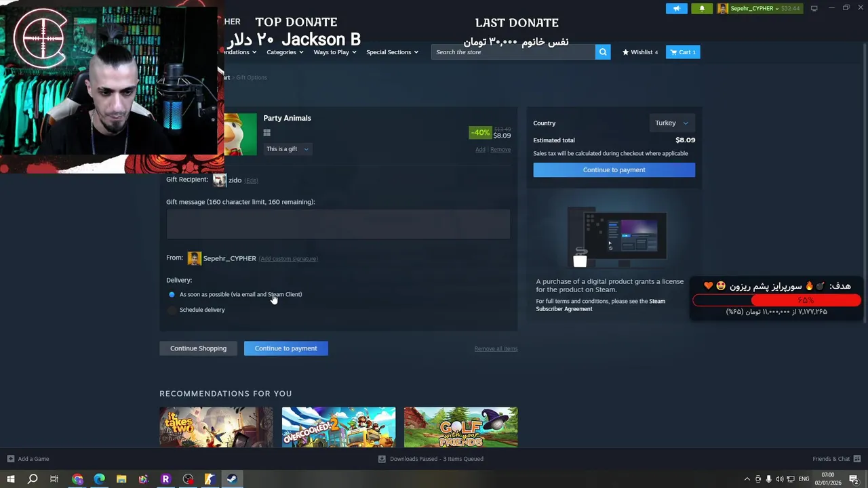Open the Windows Start menu
The width and height of the screenshot is (868, 488).
[x=10, y=479]
